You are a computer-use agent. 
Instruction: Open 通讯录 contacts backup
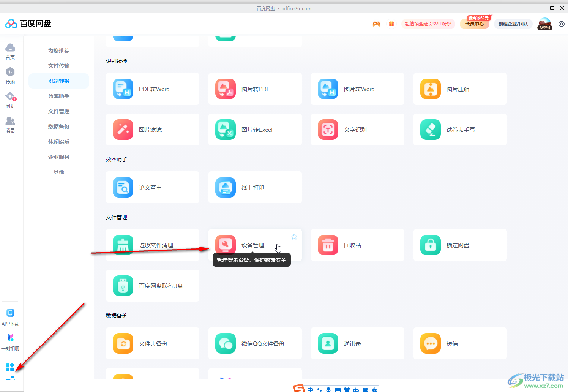[357, 343]
